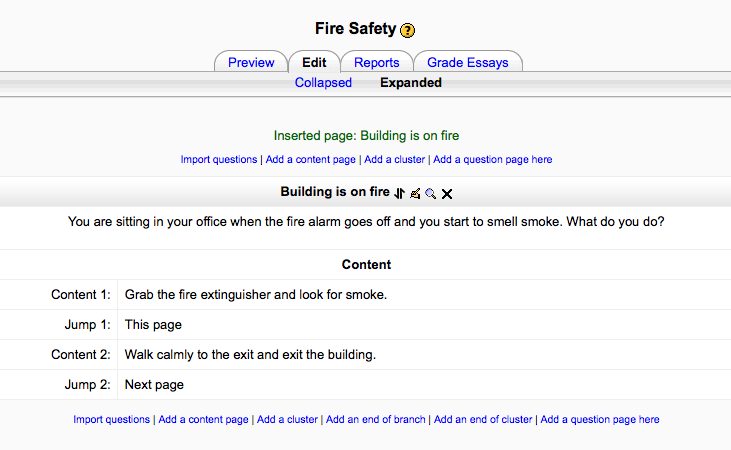Open the Reports tab

[x=377, y=62]
